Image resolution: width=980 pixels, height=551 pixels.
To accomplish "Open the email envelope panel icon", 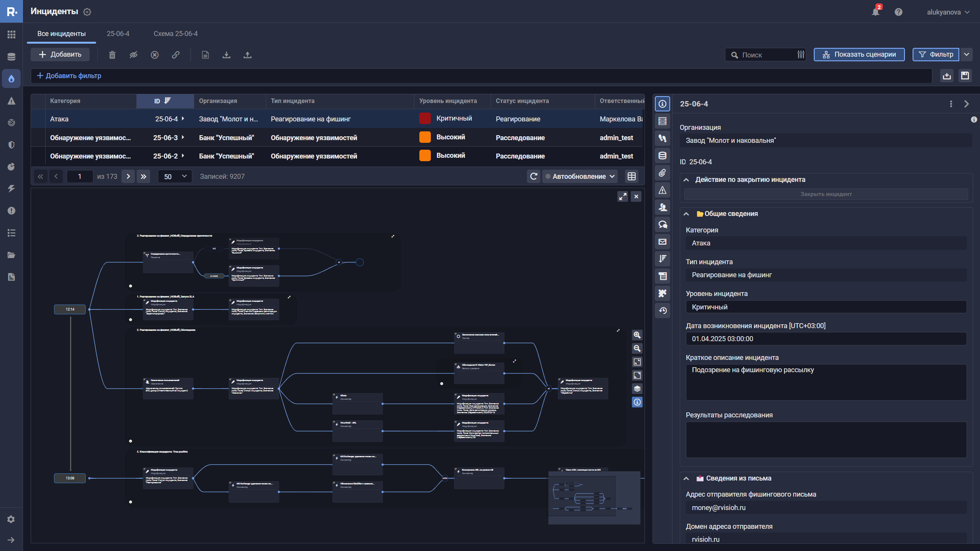I will tap(663, 242).
